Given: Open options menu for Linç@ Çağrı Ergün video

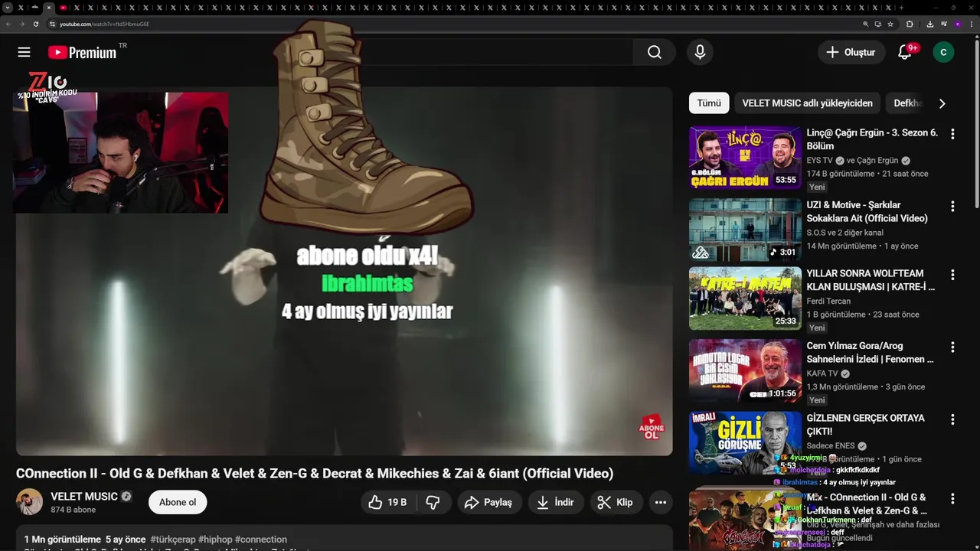Looking at the screenshot, I should click(x=952, y=134).
